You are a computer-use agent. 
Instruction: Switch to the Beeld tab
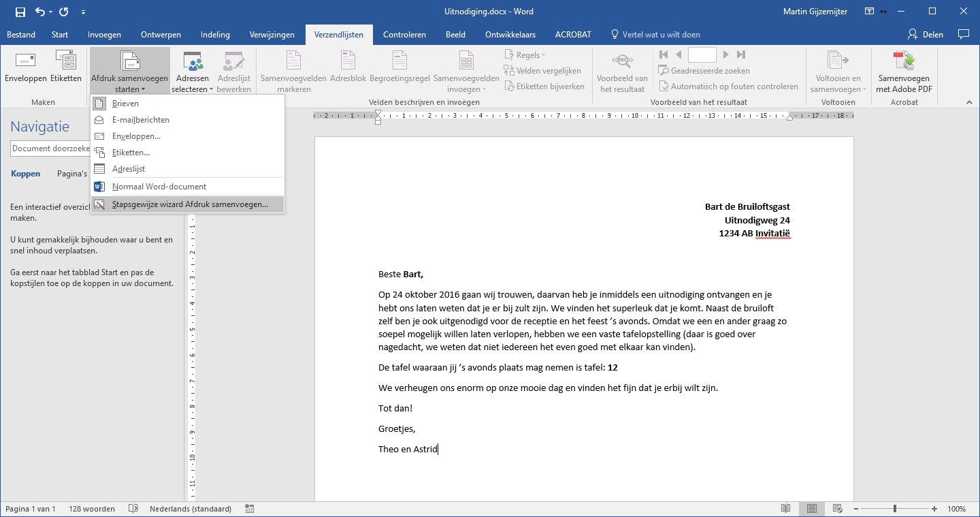[x=455, y=35]
